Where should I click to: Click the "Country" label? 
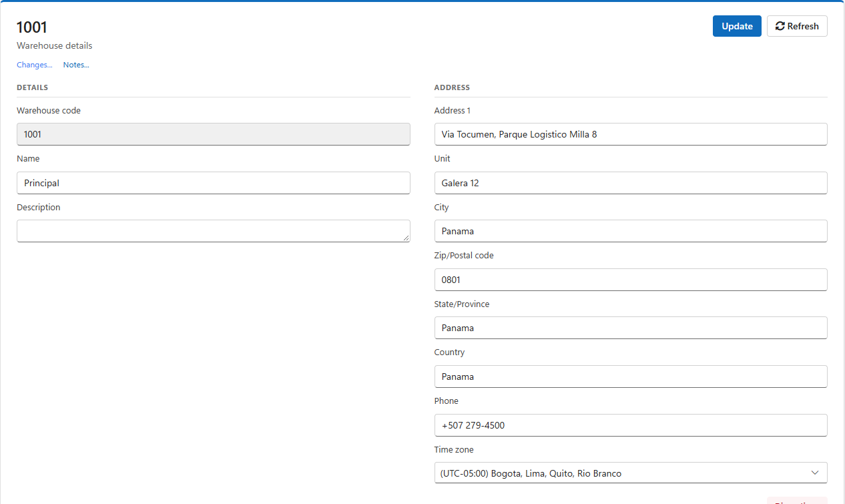click(x=450, y=352)
